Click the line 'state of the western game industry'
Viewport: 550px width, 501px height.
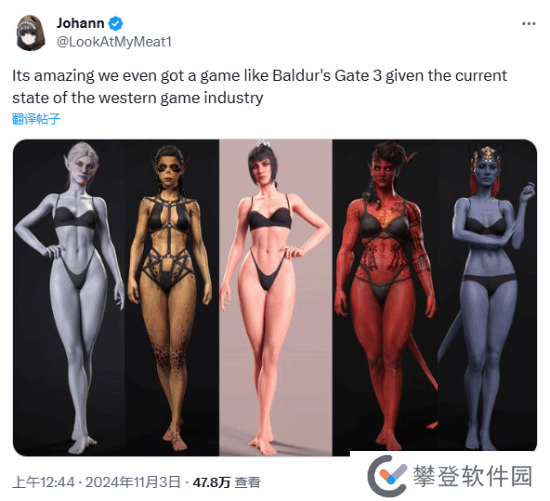coord(138,98)
